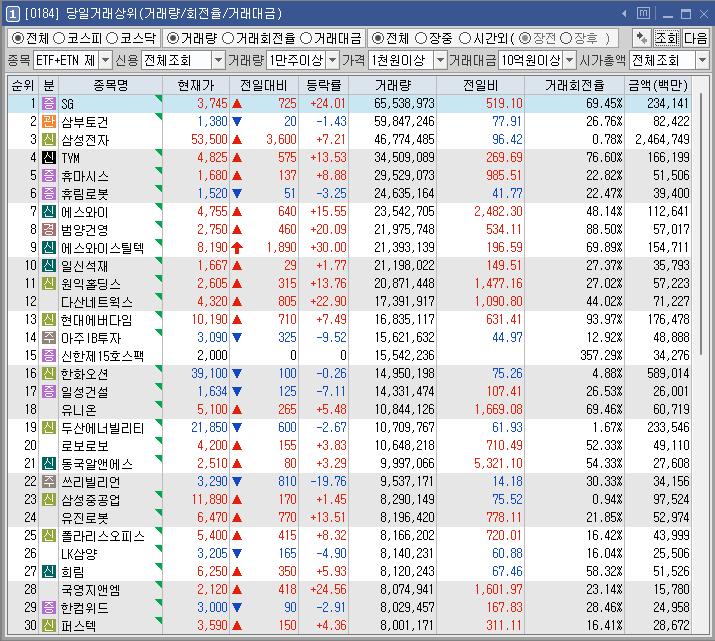Select the 코스닥 radio button

[112, 38]
